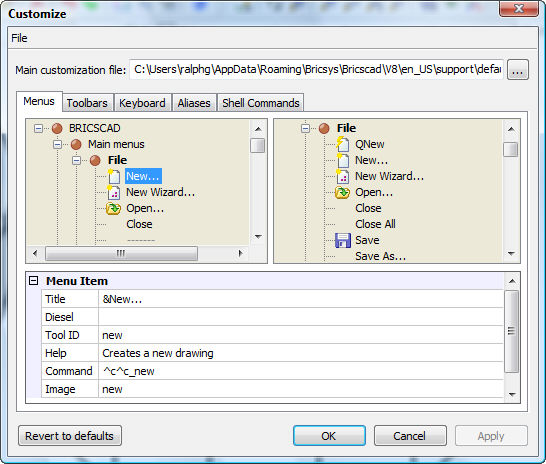Click the Revert to defaults button
Image resolution: width=546 pixels, height=464 pixels.
[70, 436]
